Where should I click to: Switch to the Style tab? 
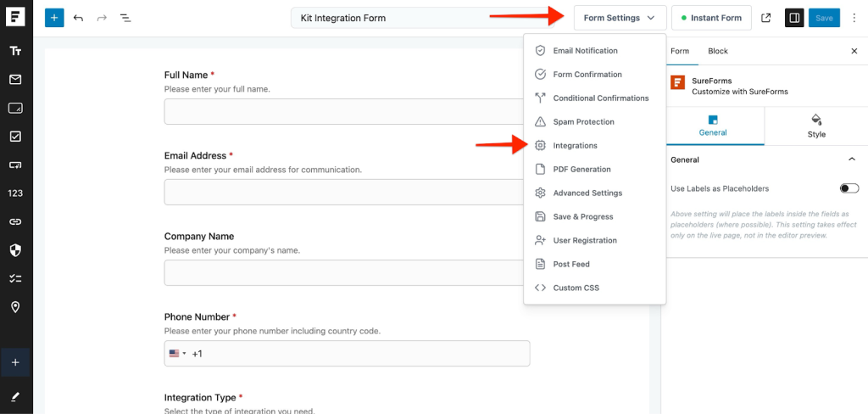click(815, 126)
